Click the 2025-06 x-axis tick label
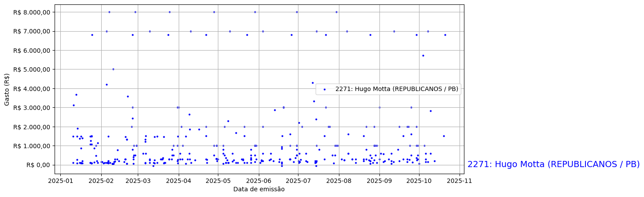This screenshot has height=197, width=644. [x=259, y=180]
